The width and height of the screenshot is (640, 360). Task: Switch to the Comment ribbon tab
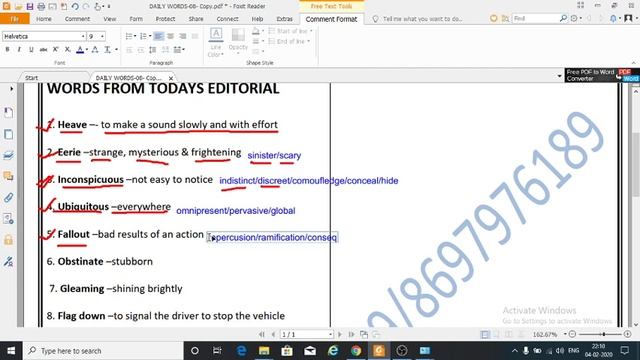click(x=77, y=19)
